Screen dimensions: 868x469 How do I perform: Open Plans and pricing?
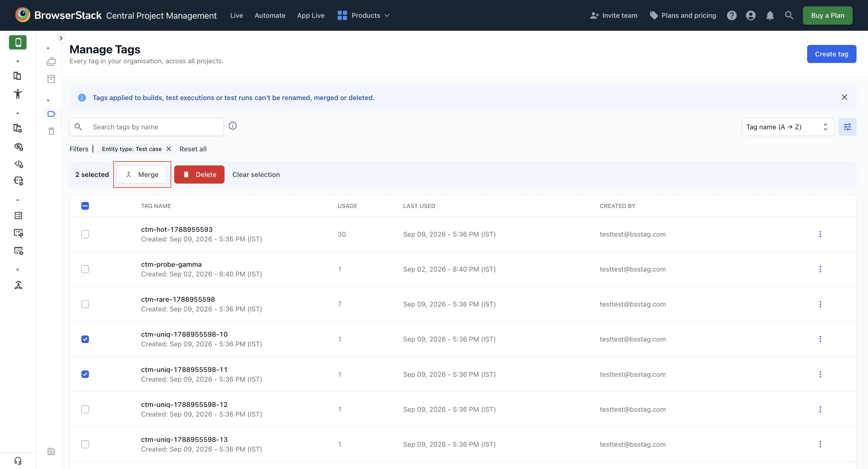pyautogui.click(x=683, y=15)
